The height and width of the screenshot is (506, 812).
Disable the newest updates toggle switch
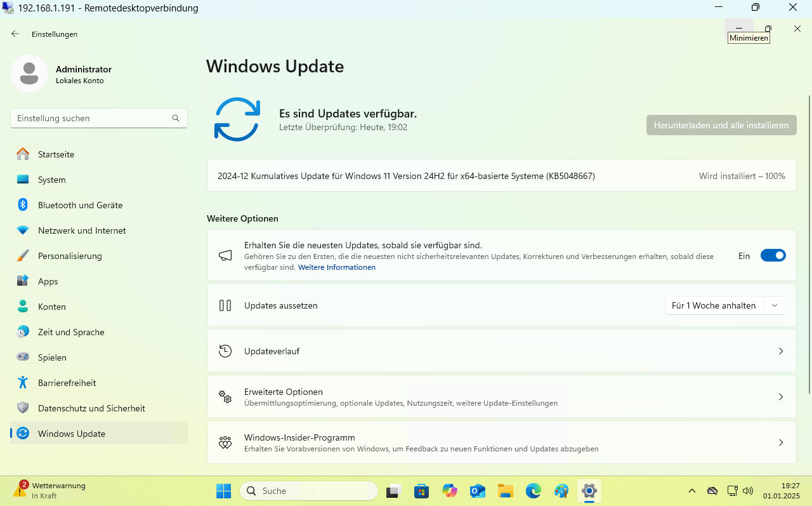(x=773, y=256)
